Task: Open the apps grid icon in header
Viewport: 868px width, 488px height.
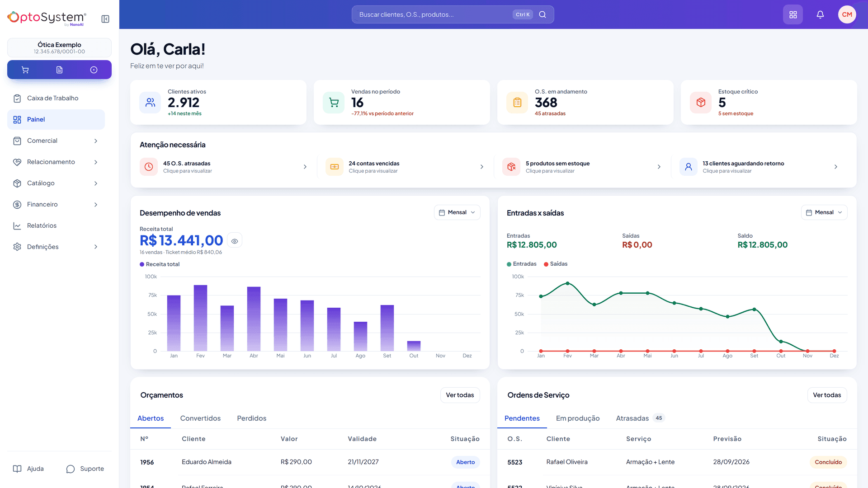Action: pos(793,14)
